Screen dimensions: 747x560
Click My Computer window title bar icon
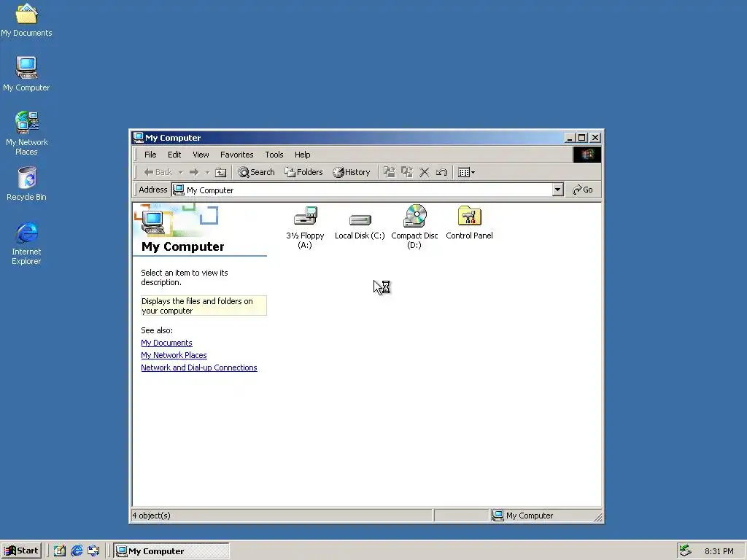click(139, 138)
